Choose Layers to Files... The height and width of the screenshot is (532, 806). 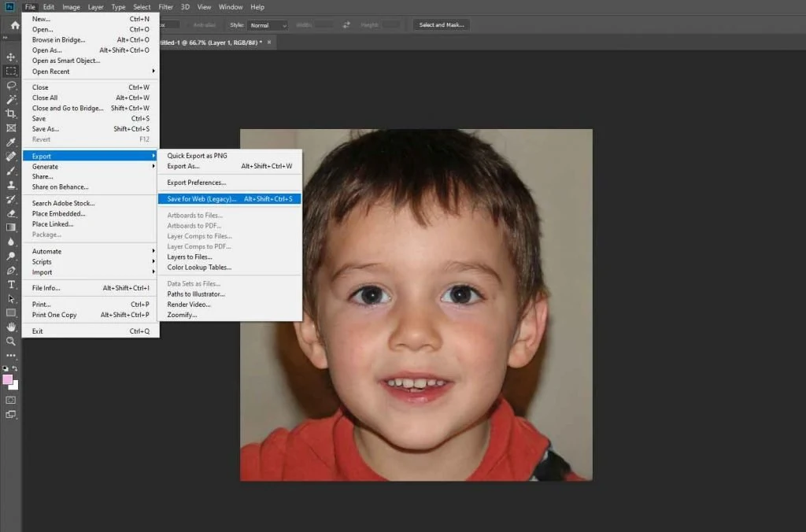[x=230, y=257]
